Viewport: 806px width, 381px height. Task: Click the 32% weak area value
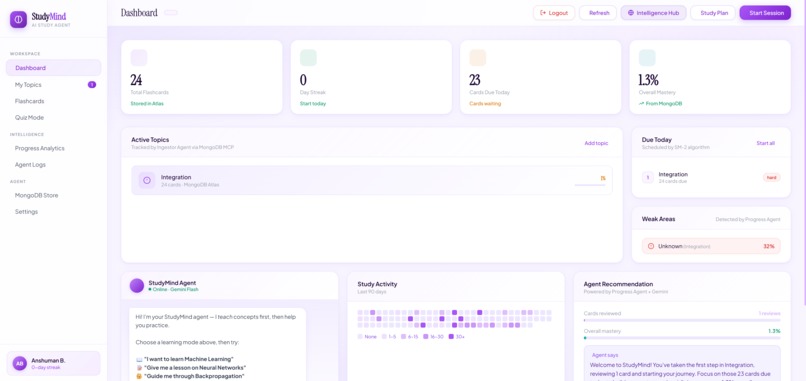point(768,246)
